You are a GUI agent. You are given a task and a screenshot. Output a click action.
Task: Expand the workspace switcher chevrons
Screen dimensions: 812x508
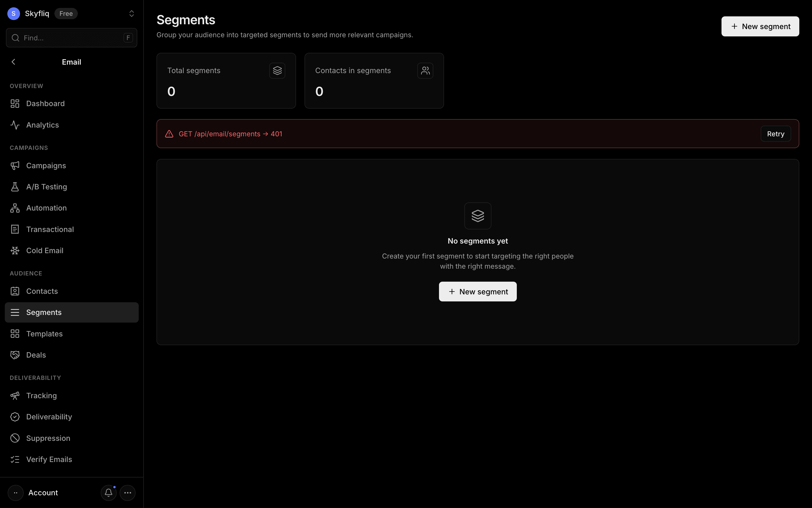[x=132, y=14]
